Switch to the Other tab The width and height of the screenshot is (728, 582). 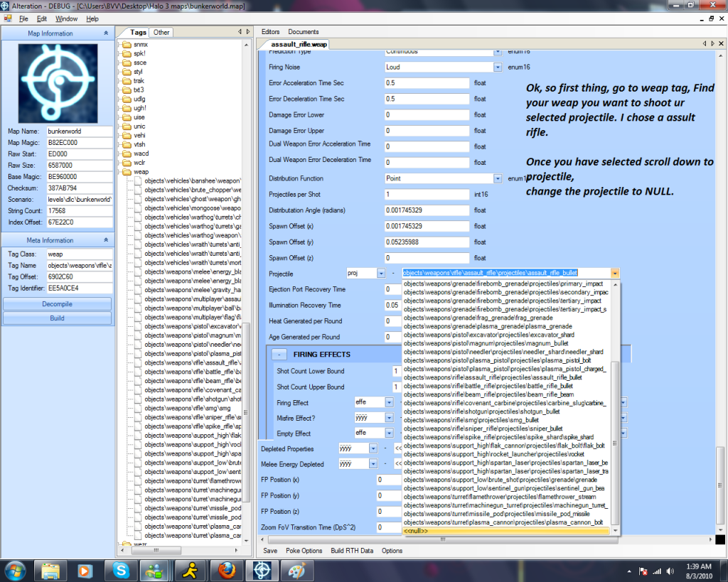click(x=161, y=33)
